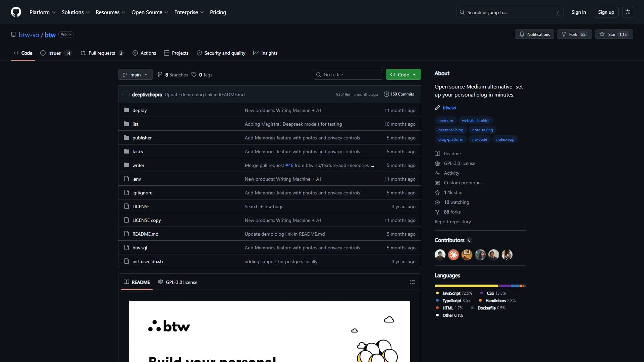Viewport: 644px width, 362px height.
Task: Switch to the Pull requests tab
Action: (102, 53)
